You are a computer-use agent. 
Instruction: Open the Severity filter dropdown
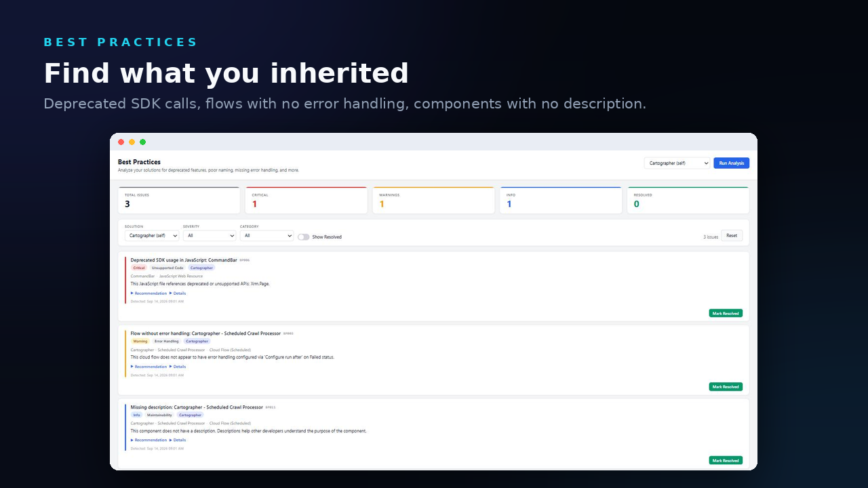click(210, 236)
